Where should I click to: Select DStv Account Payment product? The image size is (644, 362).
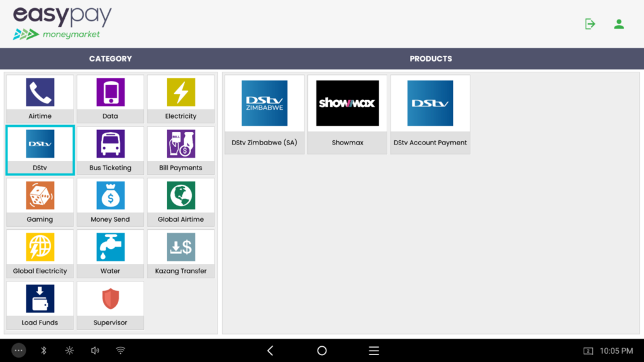coord(430,114)
